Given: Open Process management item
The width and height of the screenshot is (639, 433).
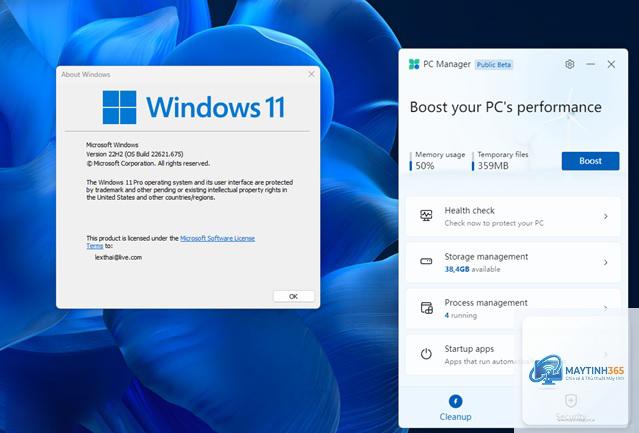Looking at the screenshot, I should pyautogui.click(x=513, y=308).
